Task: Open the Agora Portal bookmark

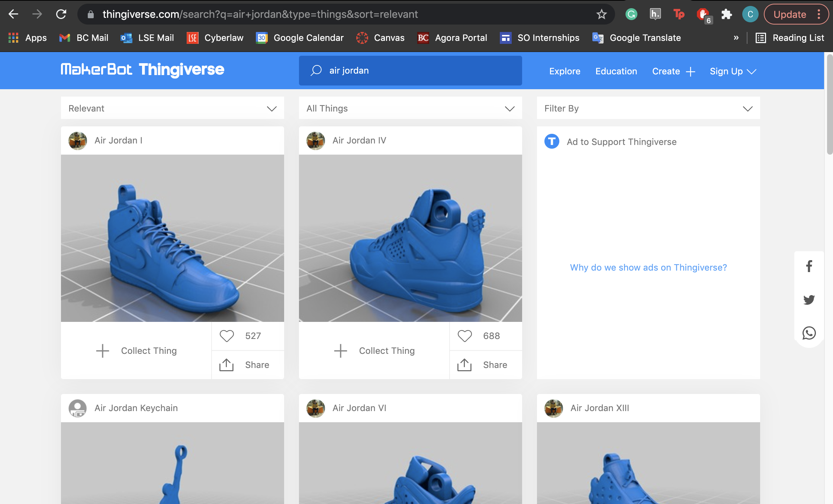Action: coord(452,38)
